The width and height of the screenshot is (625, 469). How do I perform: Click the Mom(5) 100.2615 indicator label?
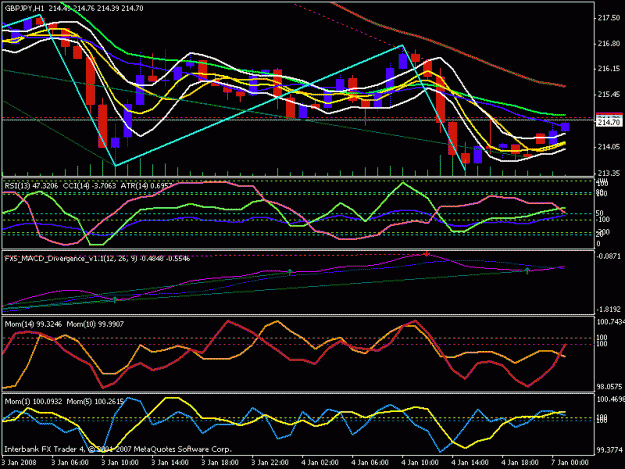95,401
